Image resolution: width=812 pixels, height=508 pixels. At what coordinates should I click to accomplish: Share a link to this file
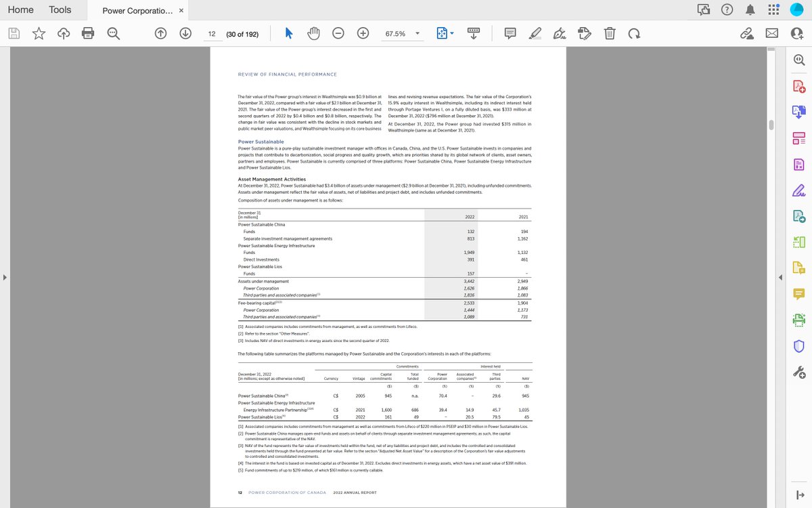(748, 33)
